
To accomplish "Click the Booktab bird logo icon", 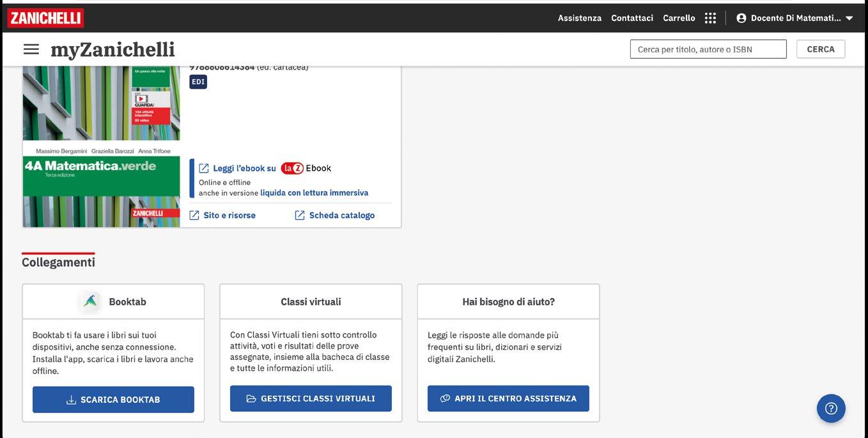I will click(91, 301).
